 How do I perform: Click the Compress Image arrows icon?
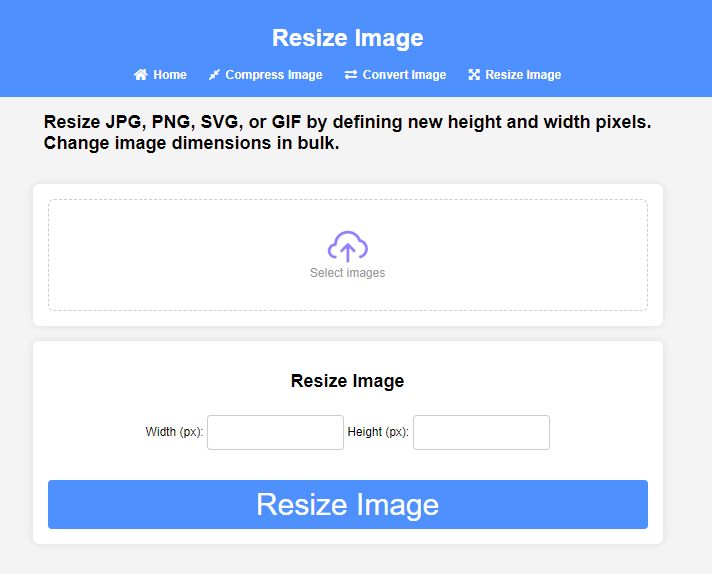(x=214, y=74)
